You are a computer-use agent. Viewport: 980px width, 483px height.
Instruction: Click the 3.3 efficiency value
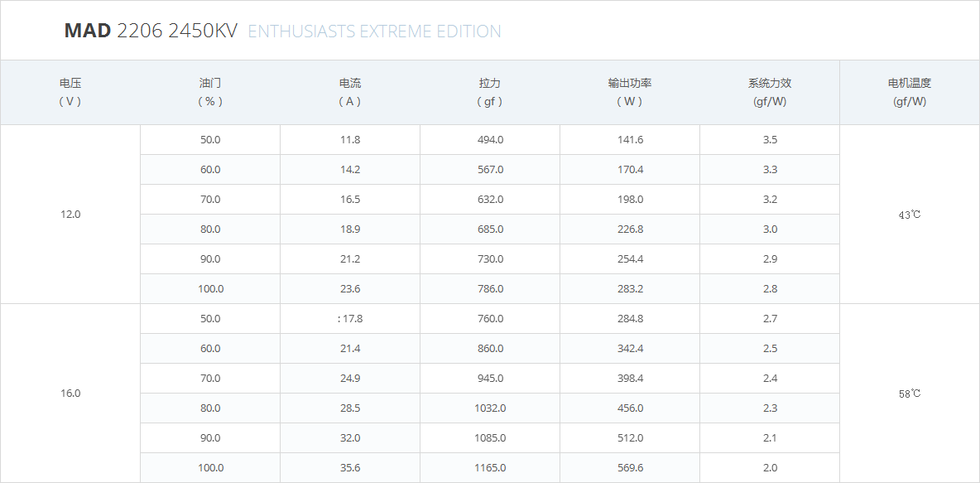770,170
